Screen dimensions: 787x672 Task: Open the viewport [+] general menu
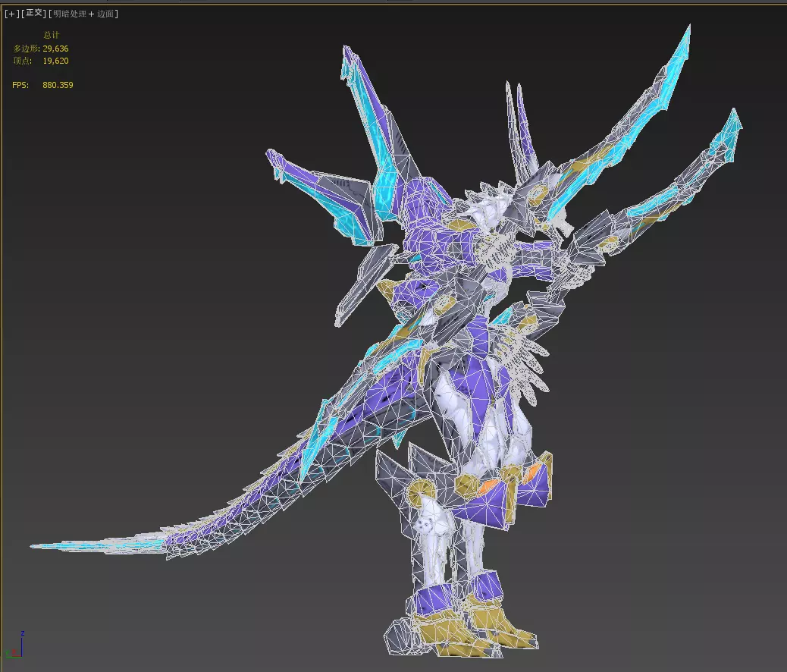pyautogui.click(x=11, y=14)
